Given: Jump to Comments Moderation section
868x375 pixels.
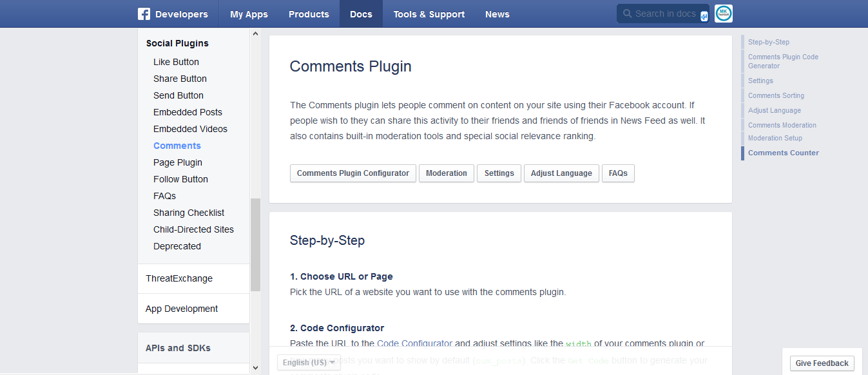Looking at the screenshot, I should [x=782, y=125].
